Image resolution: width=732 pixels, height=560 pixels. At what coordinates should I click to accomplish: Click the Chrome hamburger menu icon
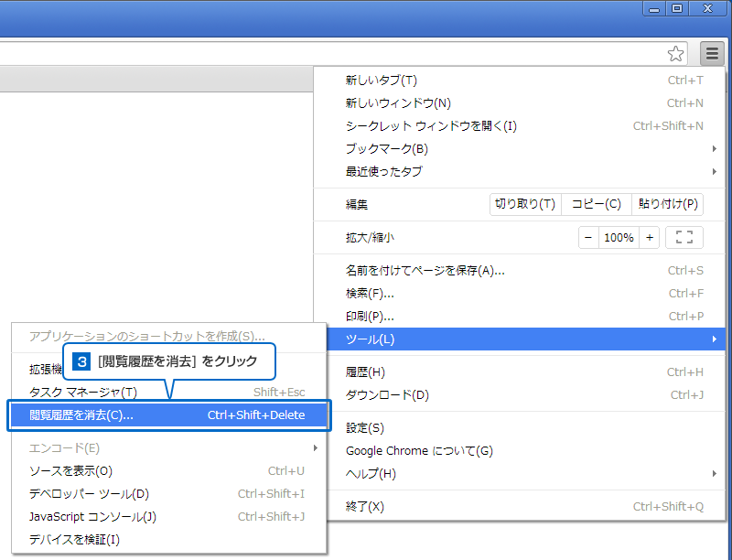coord(712,53)
